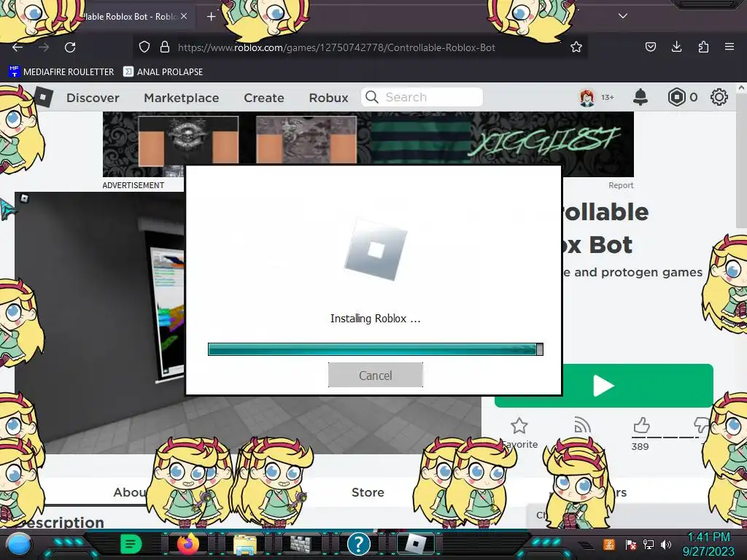Open the Discover page
The image size is (747, 560).
tap(93, 98)
